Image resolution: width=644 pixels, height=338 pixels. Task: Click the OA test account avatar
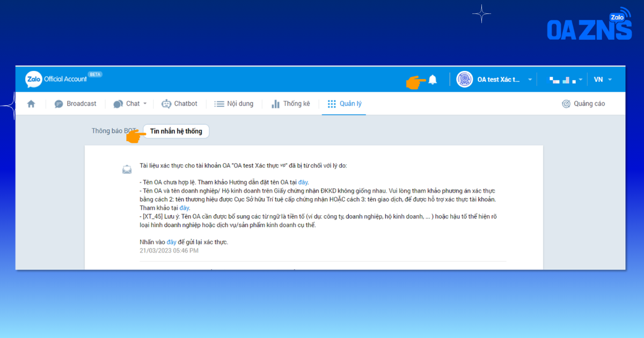coord(464,79)
